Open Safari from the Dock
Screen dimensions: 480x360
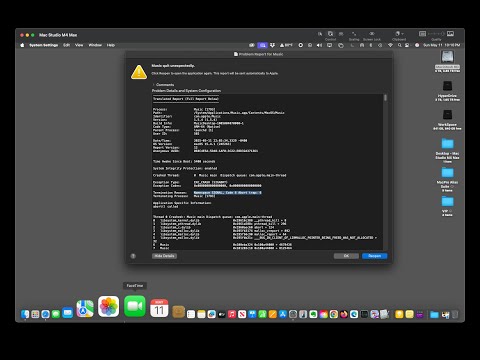(x=46, y=314)
